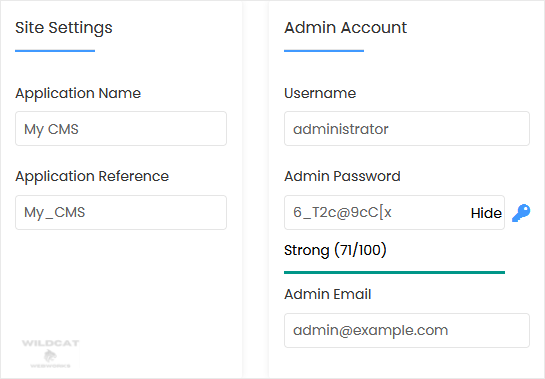This screenshot has height=379, width=545.
Task: Click the Username label
Action: [320, 93]
